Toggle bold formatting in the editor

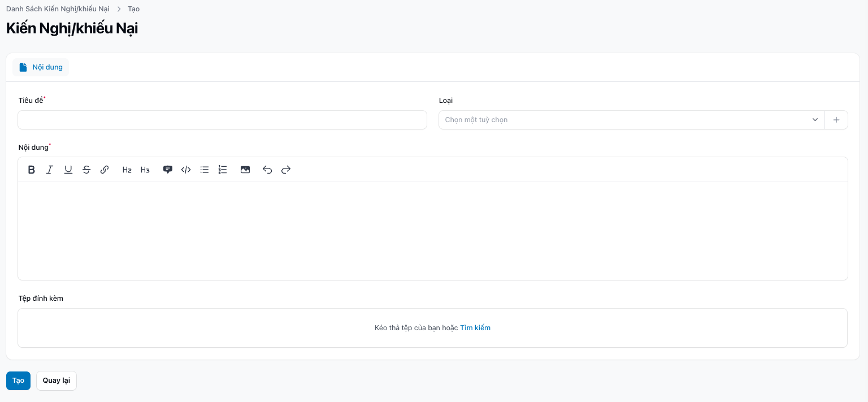(32, 170)
